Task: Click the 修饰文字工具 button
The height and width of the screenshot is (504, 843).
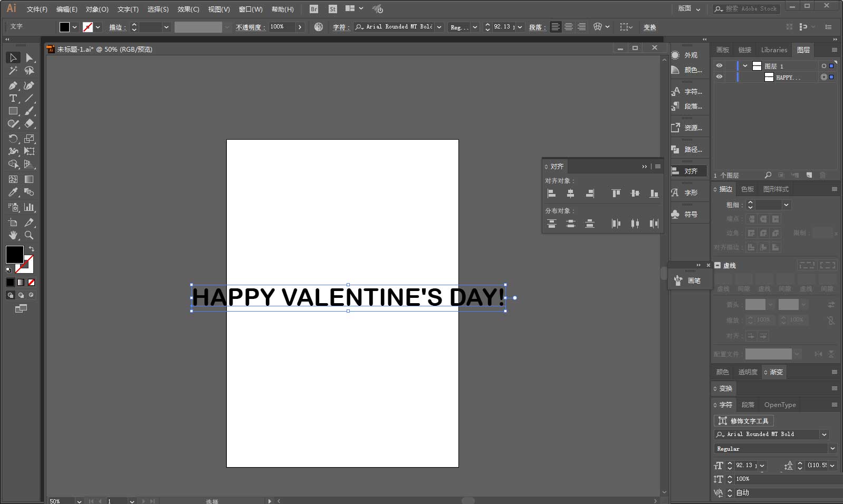Action: pos(744,421)
